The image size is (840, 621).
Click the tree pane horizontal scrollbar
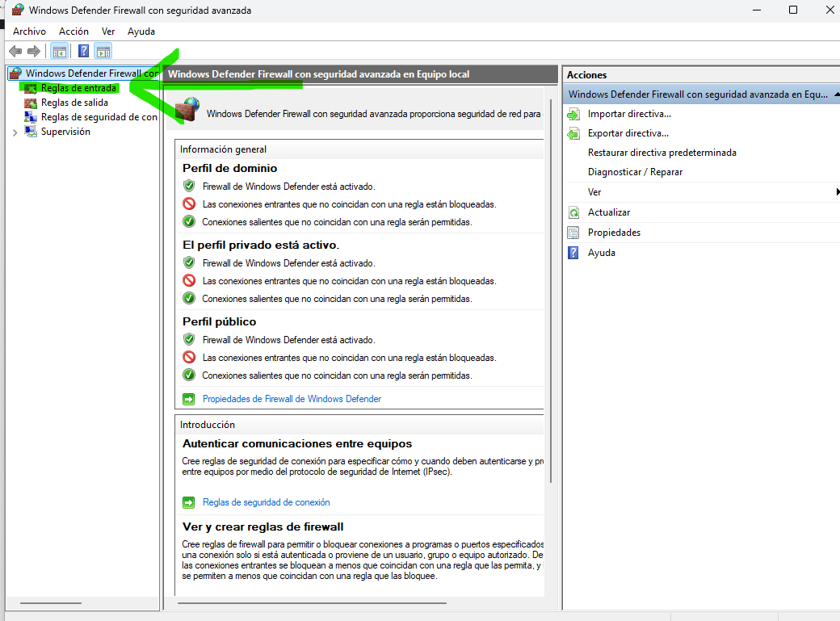[51, 603]
